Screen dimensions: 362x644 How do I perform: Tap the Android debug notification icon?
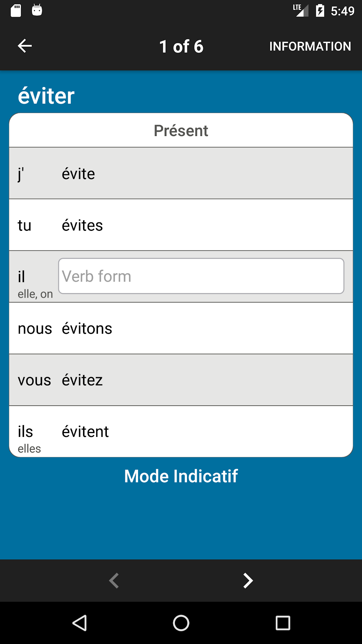pyautogui.click(x=37, y=10)
